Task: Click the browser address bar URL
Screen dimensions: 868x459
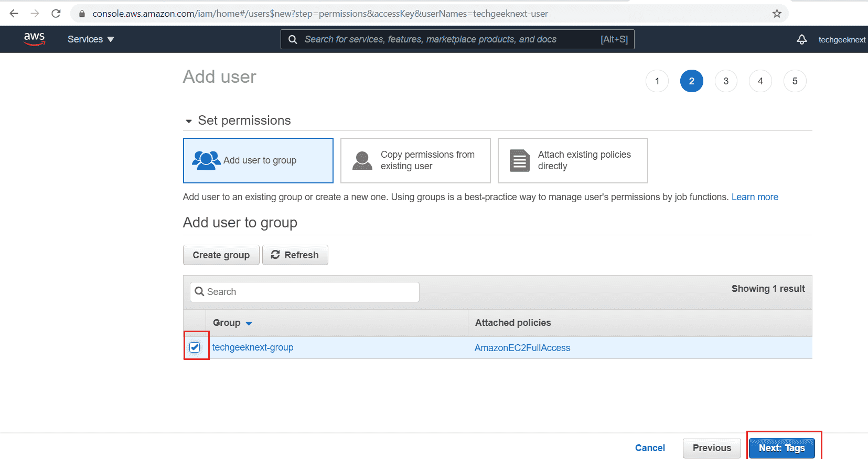Action: (320, 14)
